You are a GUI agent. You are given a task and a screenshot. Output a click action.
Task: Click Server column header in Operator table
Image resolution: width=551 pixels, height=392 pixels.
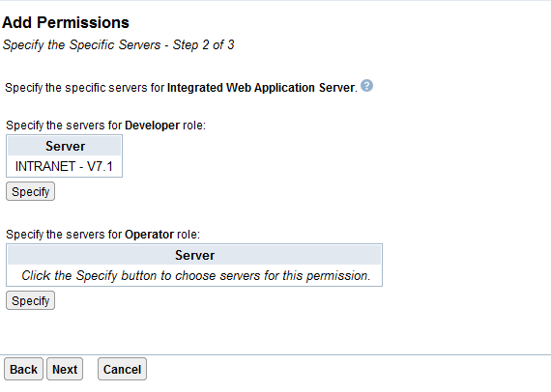coord(194,255)
